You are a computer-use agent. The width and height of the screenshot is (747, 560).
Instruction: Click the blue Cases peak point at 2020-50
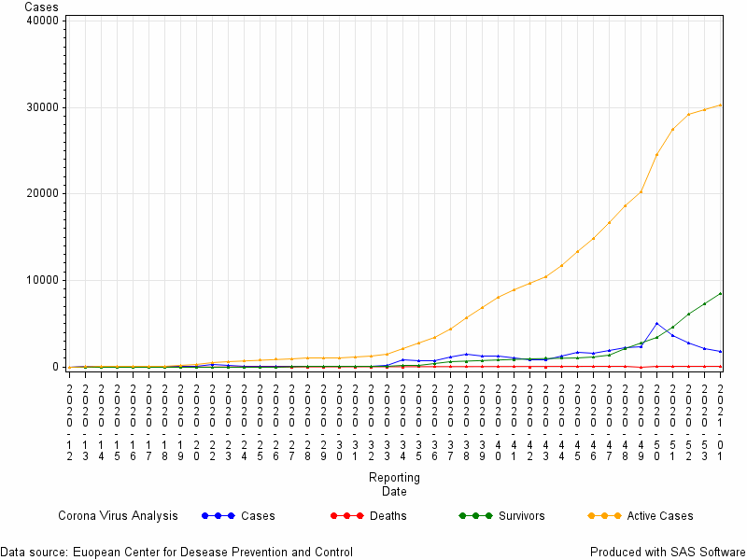tap(656, 324)
